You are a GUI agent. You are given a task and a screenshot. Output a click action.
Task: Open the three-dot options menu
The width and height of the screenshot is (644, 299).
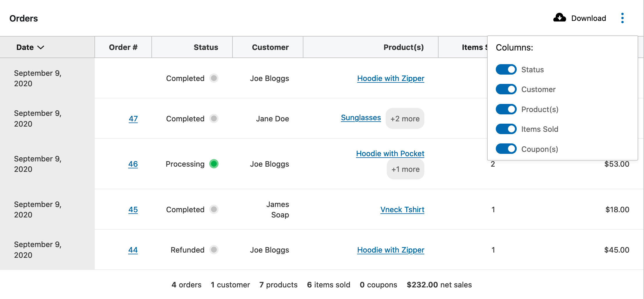622,18
